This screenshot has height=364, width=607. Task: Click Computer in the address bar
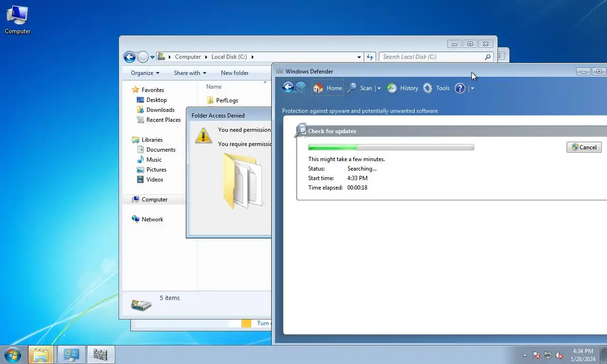(x=188, y=57)
